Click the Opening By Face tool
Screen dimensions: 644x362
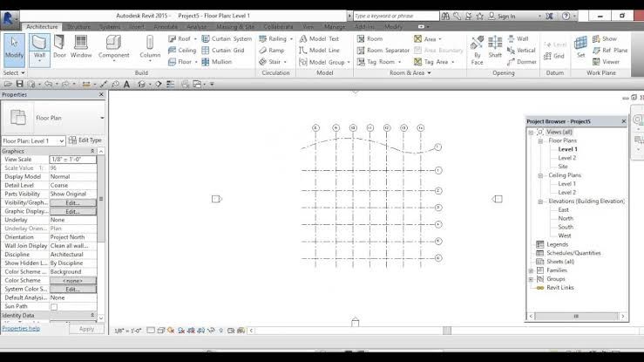[477, 51]
